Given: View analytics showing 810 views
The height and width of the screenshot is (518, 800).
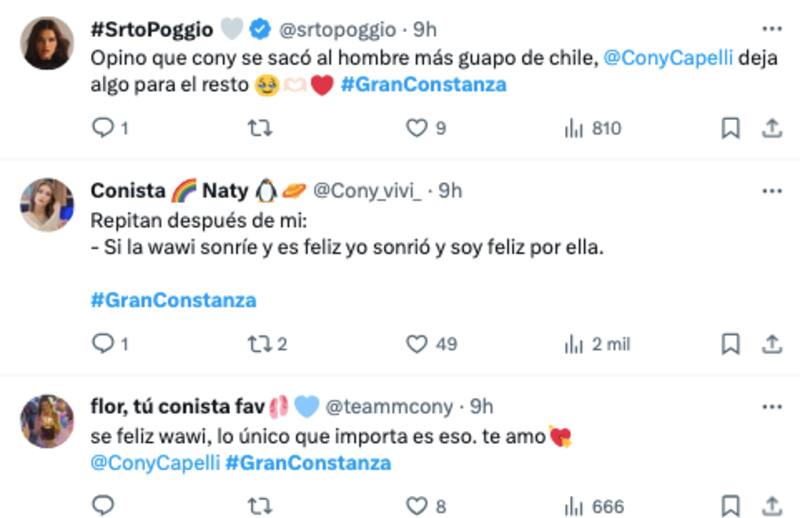Looking at the screenshot, I should (x=593, y=128).
